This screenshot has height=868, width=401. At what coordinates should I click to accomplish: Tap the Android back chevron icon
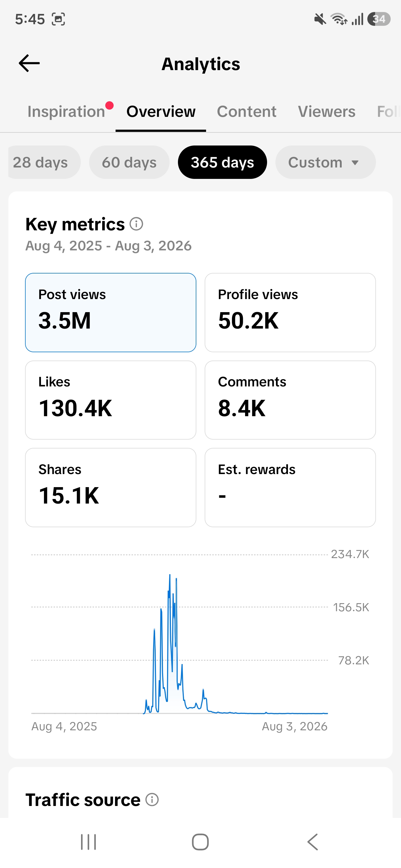coord(312,842)
